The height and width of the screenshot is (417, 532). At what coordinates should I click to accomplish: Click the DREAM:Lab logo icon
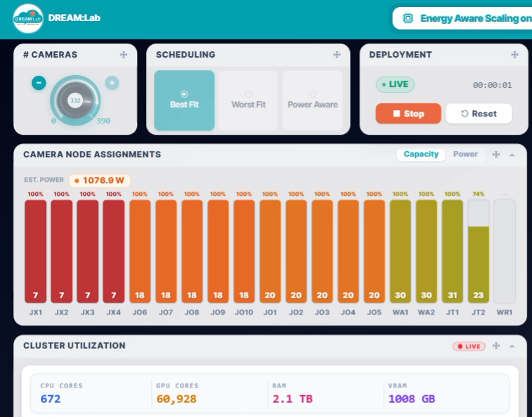[28, 18]
